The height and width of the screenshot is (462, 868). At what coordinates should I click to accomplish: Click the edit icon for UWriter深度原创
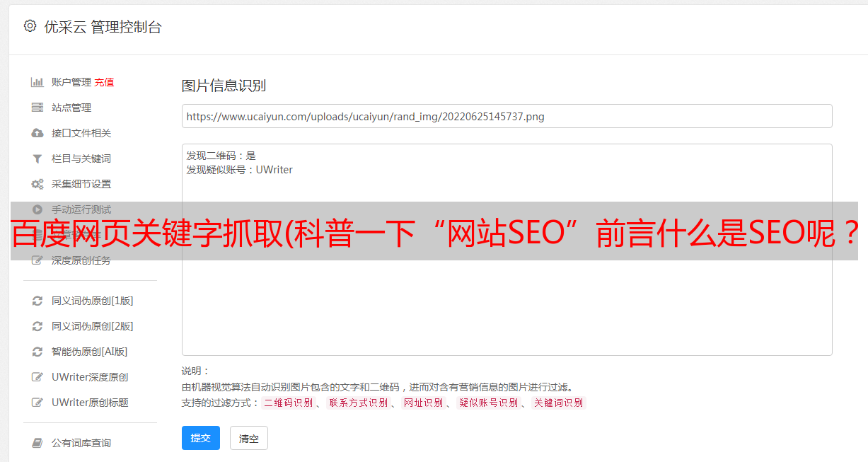coord(37,377)
